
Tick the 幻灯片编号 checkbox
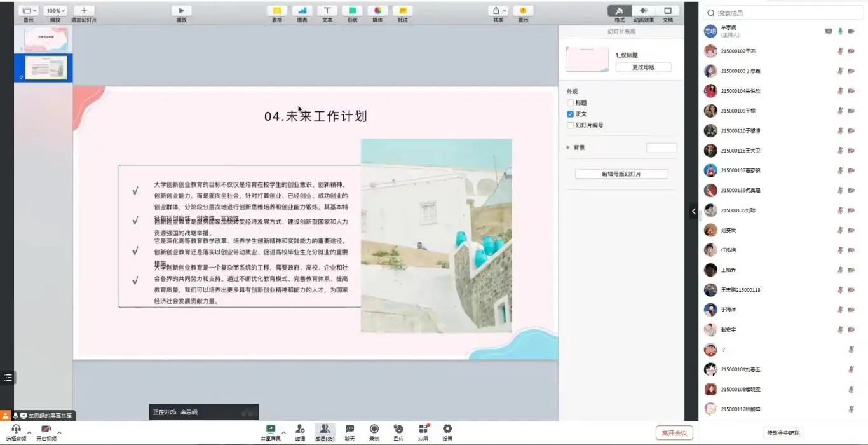coord(570,125)
